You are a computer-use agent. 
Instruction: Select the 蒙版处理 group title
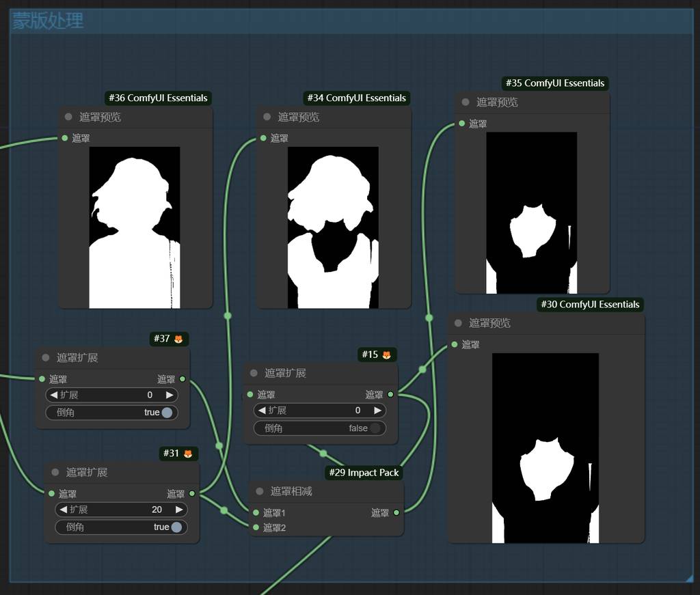pyautogui.click(x=48, y=21)
